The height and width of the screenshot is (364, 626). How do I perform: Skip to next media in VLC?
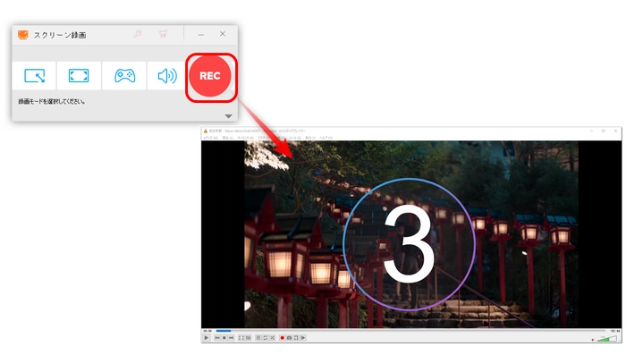point(231,338)
